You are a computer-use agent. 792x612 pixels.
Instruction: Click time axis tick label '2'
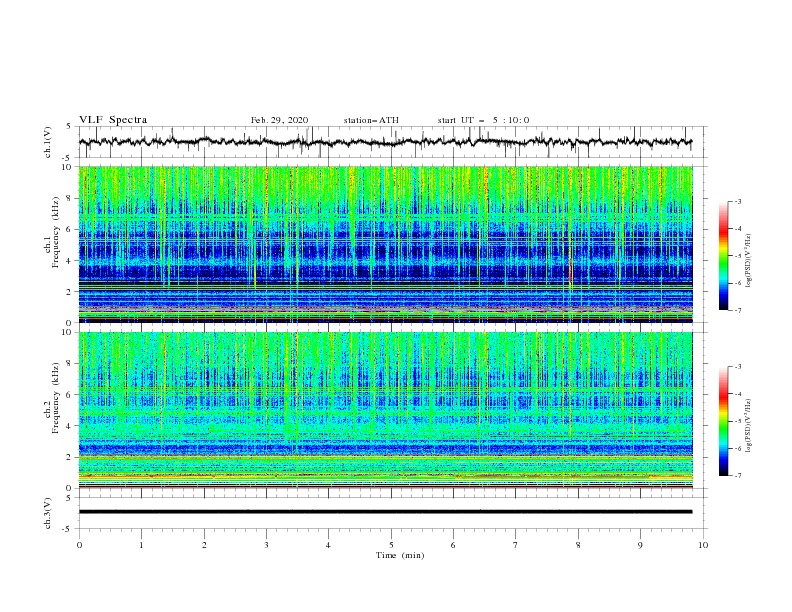(x=204, y=545)
